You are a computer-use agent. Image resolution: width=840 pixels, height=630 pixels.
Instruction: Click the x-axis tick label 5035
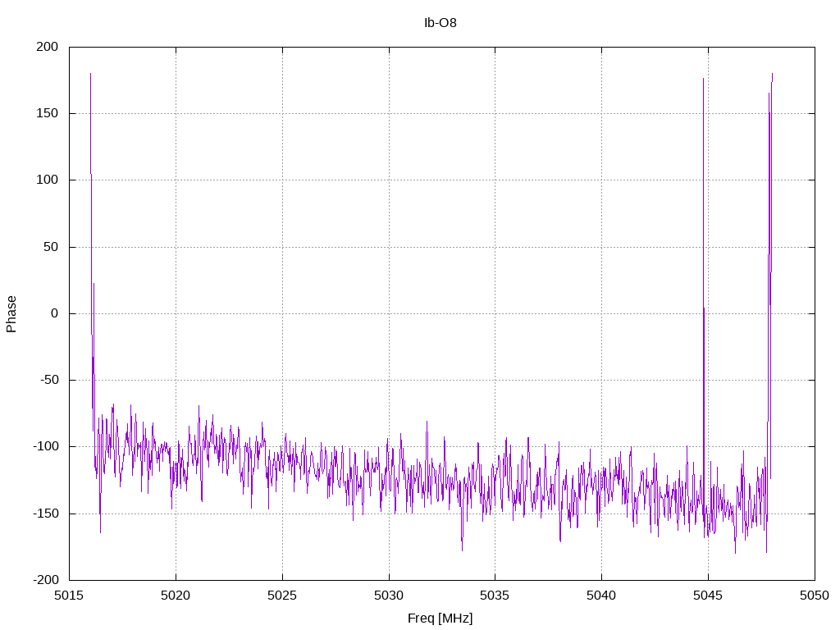495,596
